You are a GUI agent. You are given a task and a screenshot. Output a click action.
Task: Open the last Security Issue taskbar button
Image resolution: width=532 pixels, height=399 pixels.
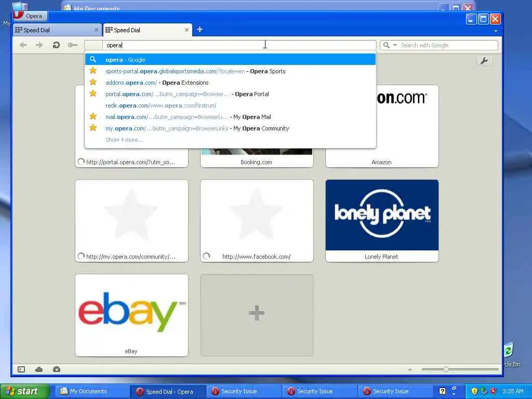pyautogui.click(x=395, y=391)
